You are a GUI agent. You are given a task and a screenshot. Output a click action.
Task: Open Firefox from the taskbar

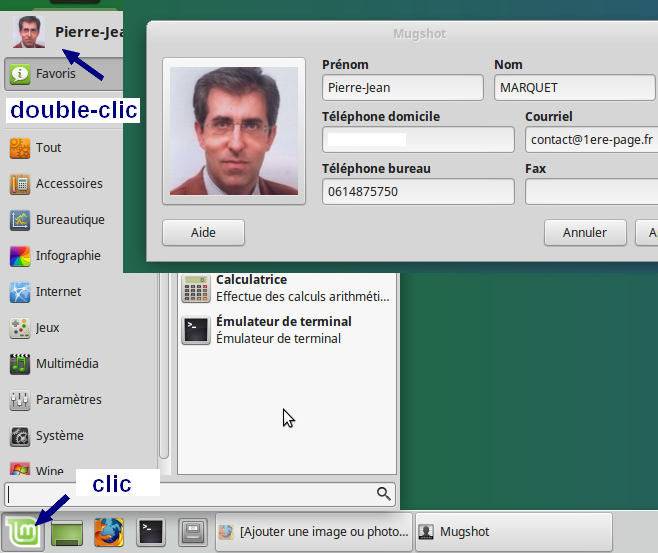pyautogui.click(x=109, y=532)
